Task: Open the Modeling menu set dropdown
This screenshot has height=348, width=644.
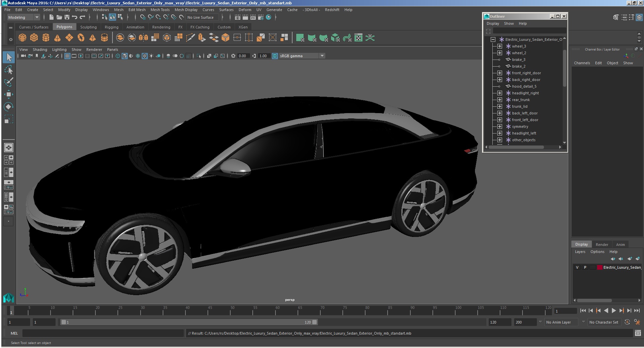Action: [x=23, y=17]
